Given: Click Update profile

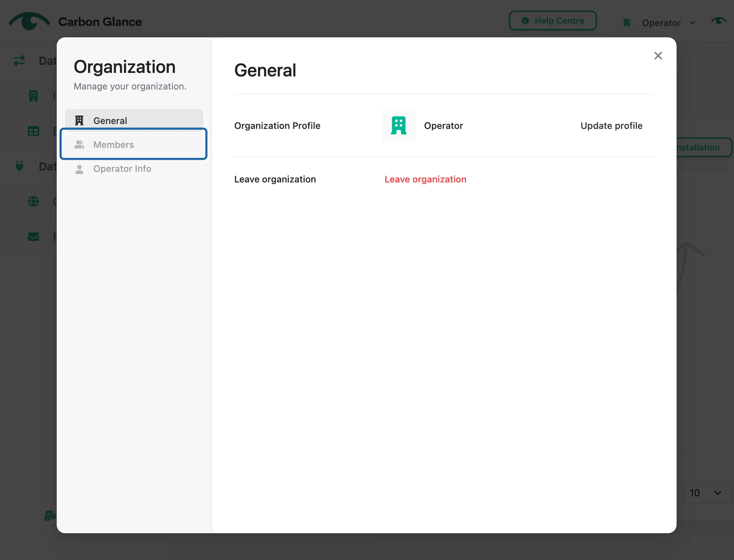Looking at the screenshot, I should (611, 126).
